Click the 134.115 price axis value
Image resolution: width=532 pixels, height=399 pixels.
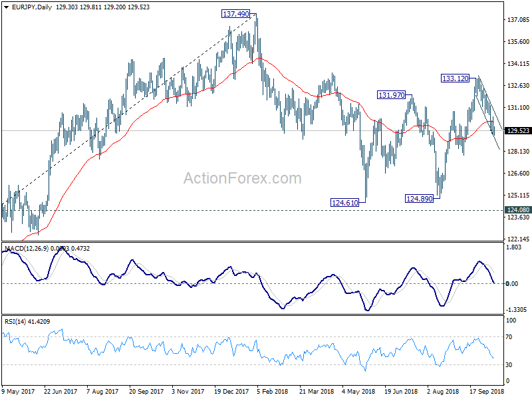tap(518, 64)
